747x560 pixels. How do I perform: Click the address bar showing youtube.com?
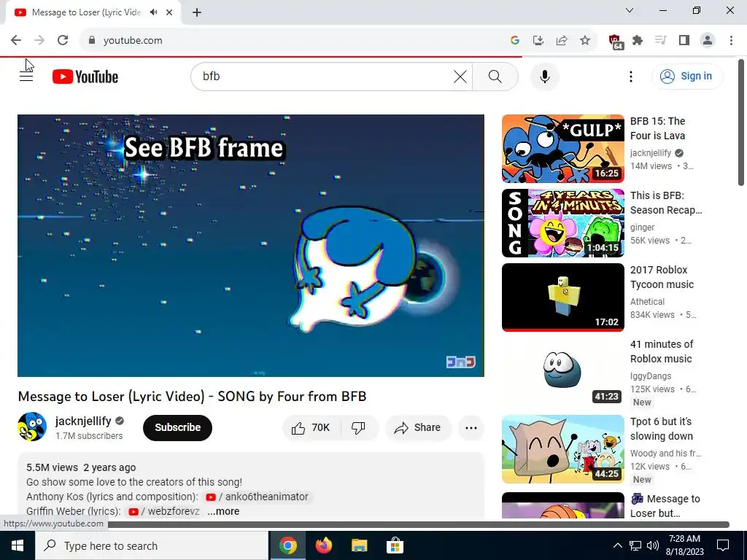point(295,41)
